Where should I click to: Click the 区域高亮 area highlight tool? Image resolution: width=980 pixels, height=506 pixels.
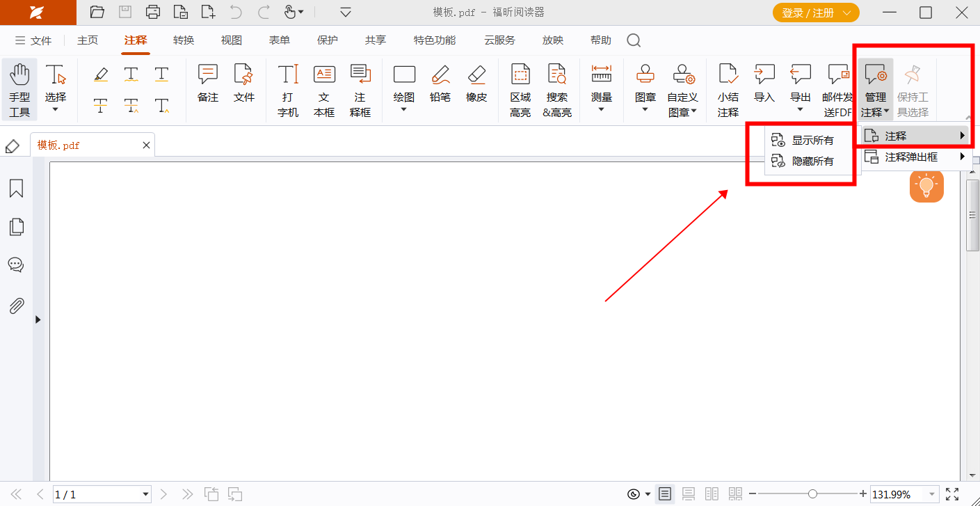[x=520, y=90]
